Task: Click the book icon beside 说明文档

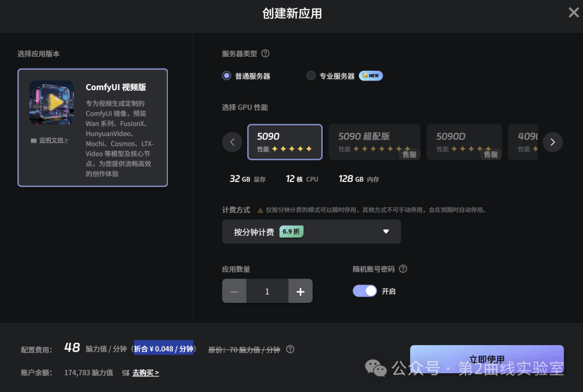Action: pyautogui.click(x=33, y=140)
